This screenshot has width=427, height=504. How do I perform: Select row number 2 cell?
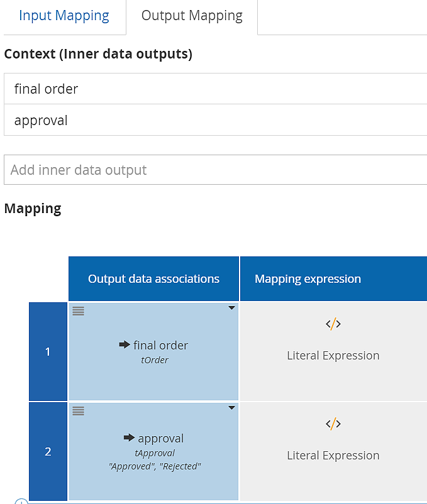point(48,451)
